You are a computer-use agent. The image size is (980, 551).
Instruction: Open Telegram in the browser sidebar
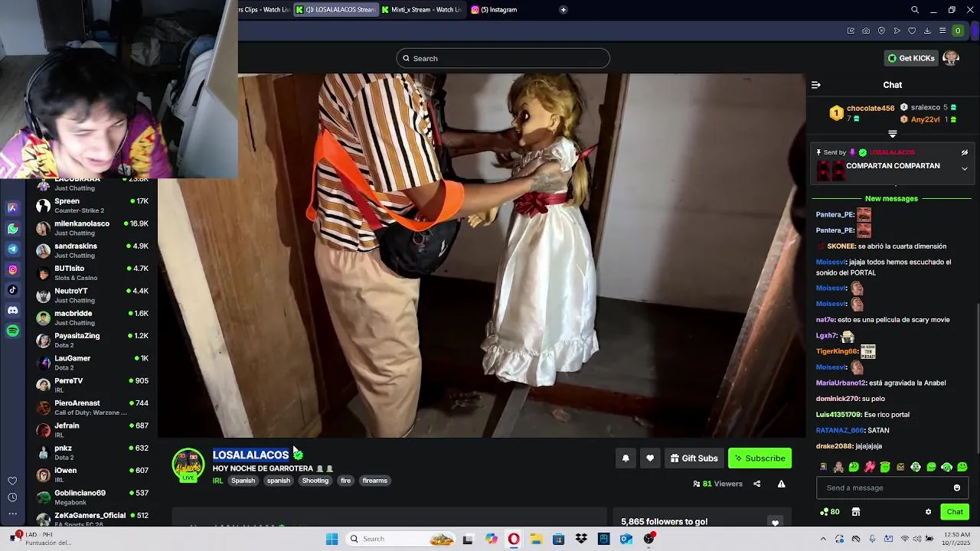click(13, 249)
